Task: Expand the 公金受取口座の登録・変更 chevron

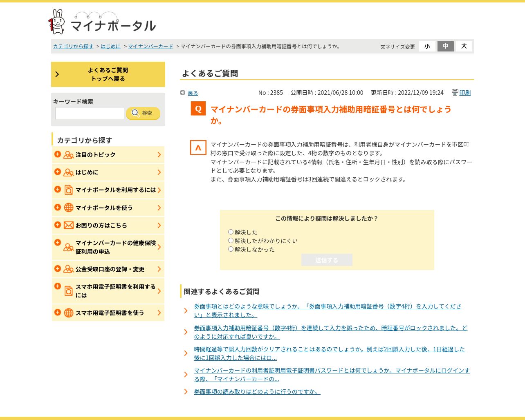Action: pos(159,269)
